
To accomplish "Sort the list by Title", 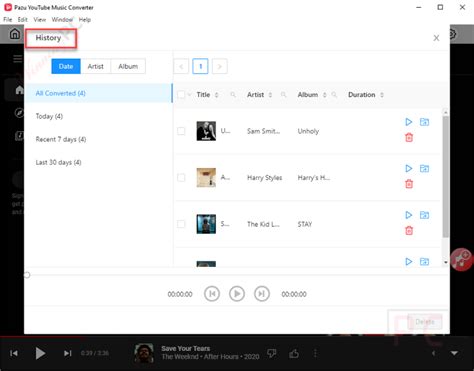I will (216, 95).
